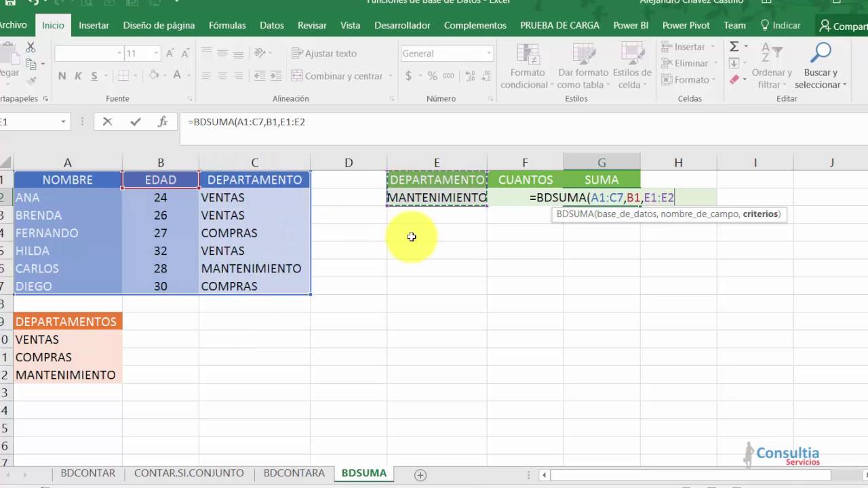
Task: Open the Revisar ribbon tab
Action: pyautogui.click(x=312, y=25)
